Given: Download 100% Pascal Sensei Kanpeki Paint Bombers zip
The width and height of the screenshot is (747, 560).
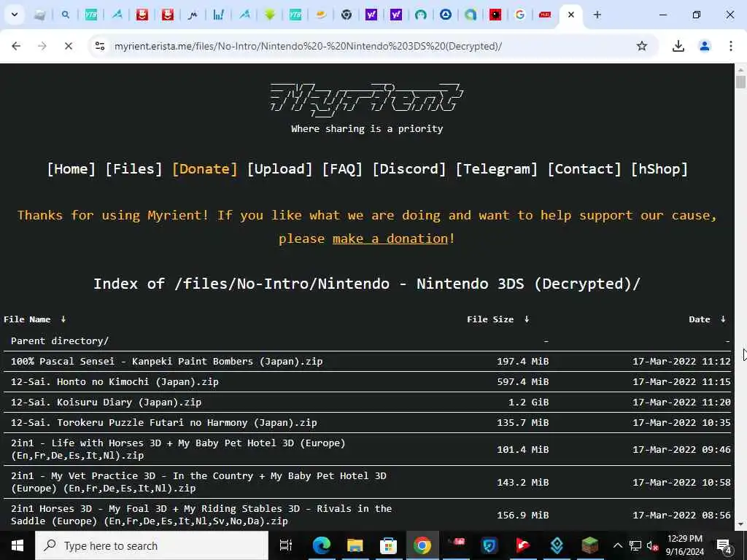Looking at the screenshot, I should (x=167, y=362).
